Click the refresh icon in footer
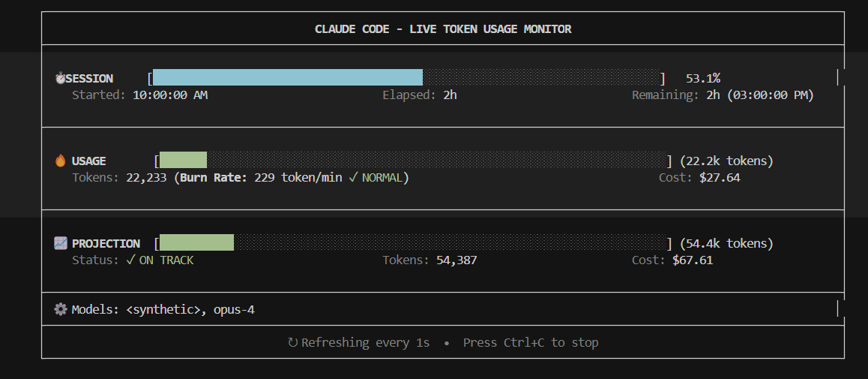 click(293, 342)
